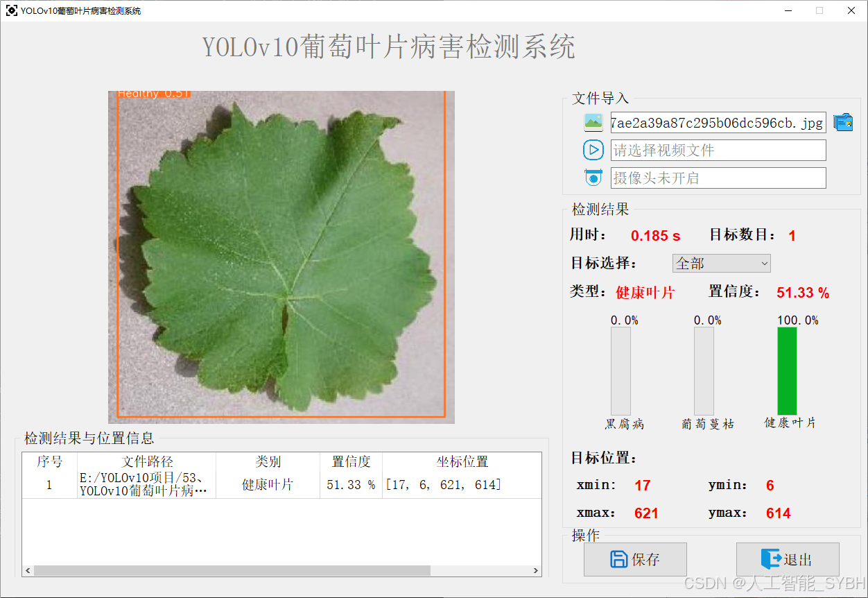Select the file path cell E:/YOLOv10项目

coord(147,485)
